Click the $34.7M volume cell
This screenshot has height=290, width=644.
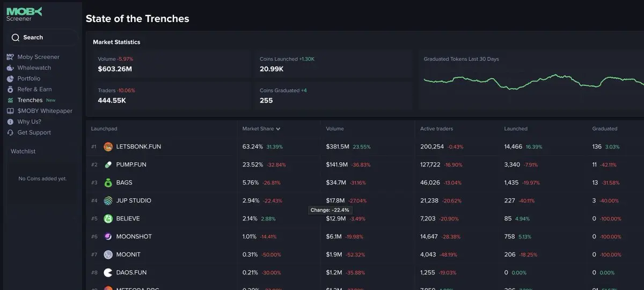point(336,183)
